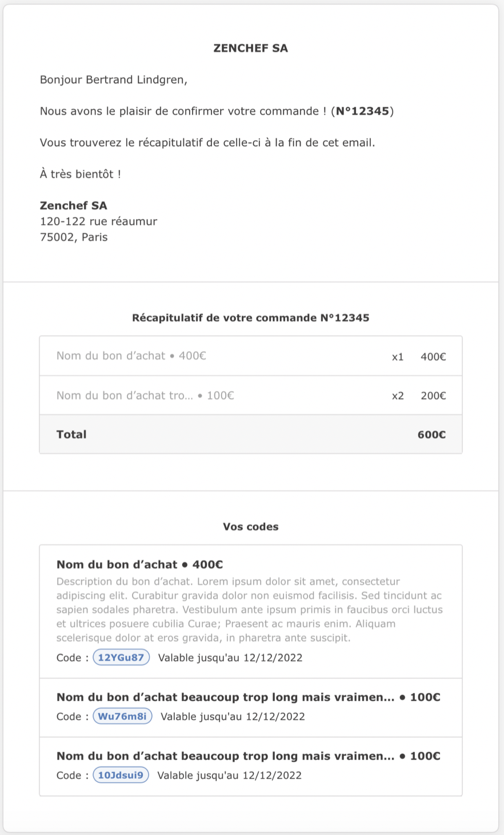Click the first order row Nom du bon d'achat • 400€
This screenshot has height=835, width=504.
(251, 356)
